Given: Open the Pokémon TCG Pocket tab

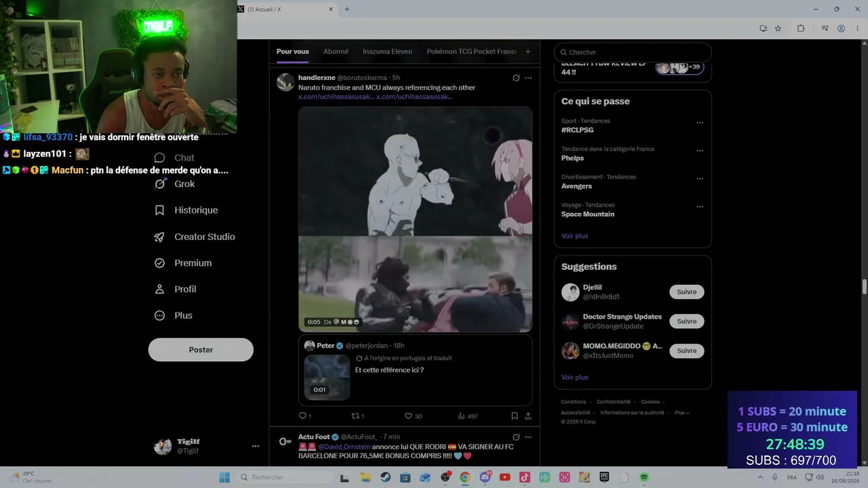Looking at the screenshot, I should (x=471, y=52).
